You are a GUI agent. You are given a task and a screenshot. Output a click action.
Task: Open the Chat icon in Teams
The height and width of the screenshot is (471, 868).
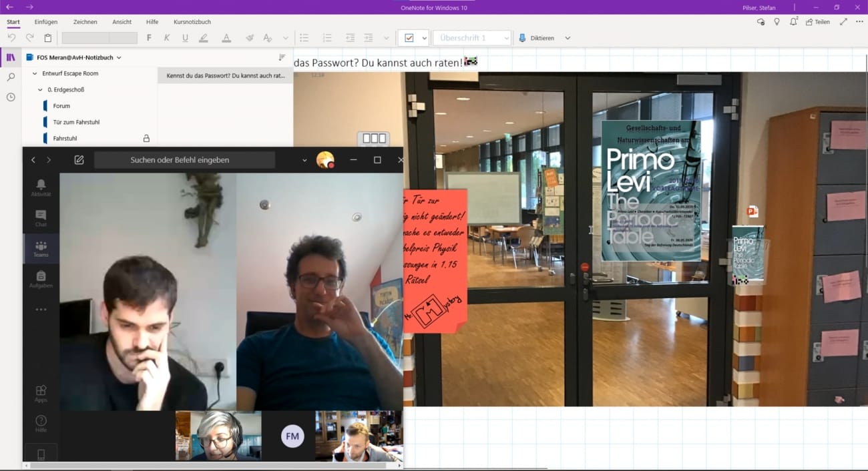click(41, 218)
